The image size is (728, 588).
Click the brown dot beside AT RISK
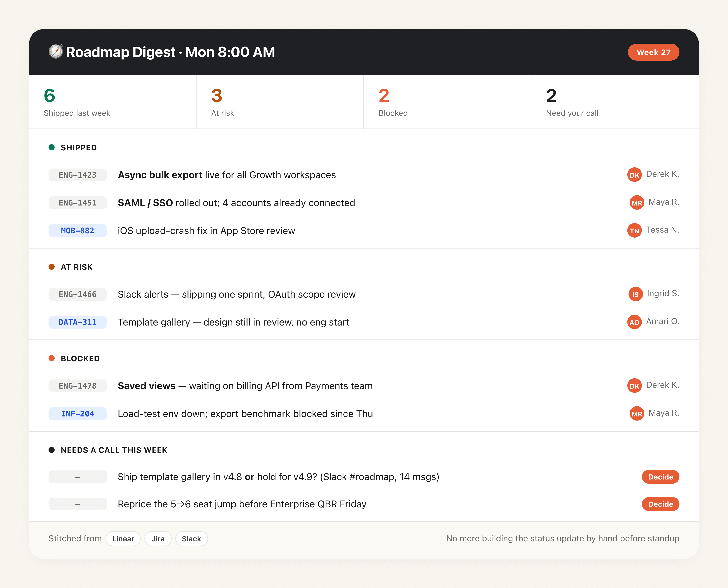point(52,267)
